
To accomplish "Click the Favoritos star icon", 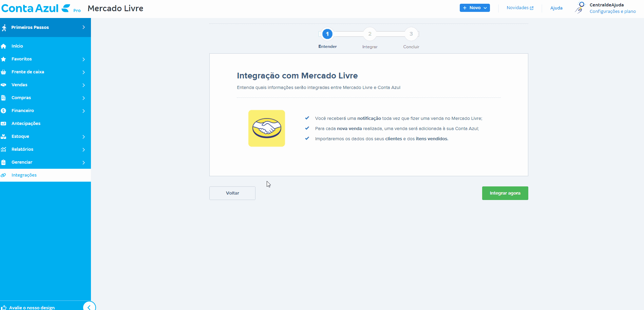I will 4,59.
